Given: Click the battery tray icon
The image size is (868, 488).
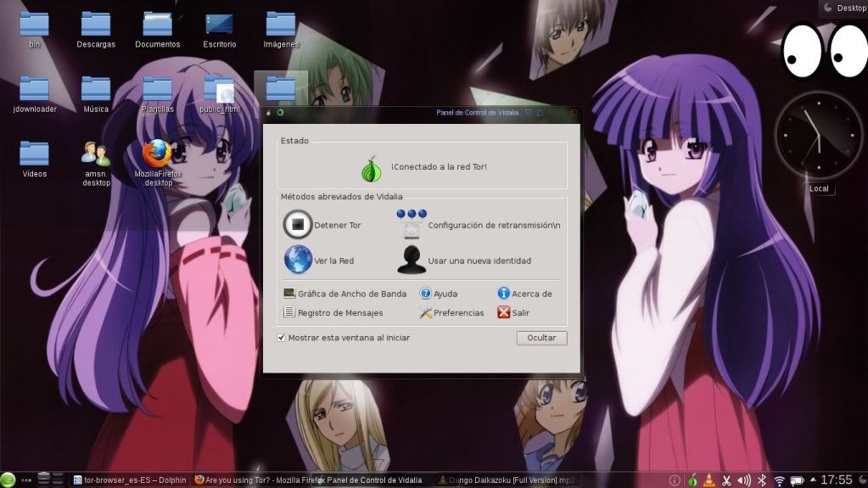Looking at the screenshot, I should coord(797,480).
